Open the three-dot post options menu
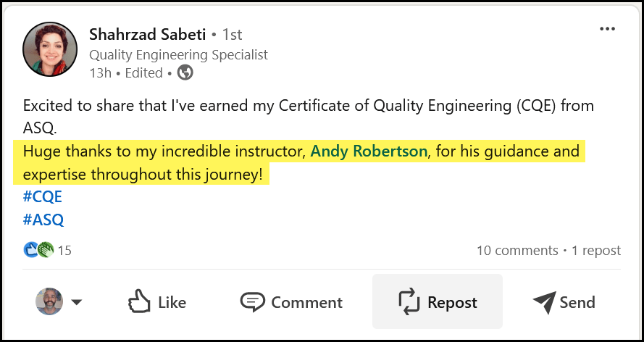This screenshot has width=644, height=342. coord(607,29)
